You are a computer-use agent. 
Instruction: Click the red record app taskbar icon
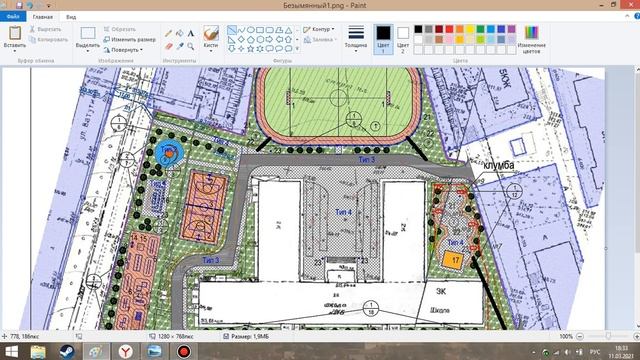pos(184,351)
